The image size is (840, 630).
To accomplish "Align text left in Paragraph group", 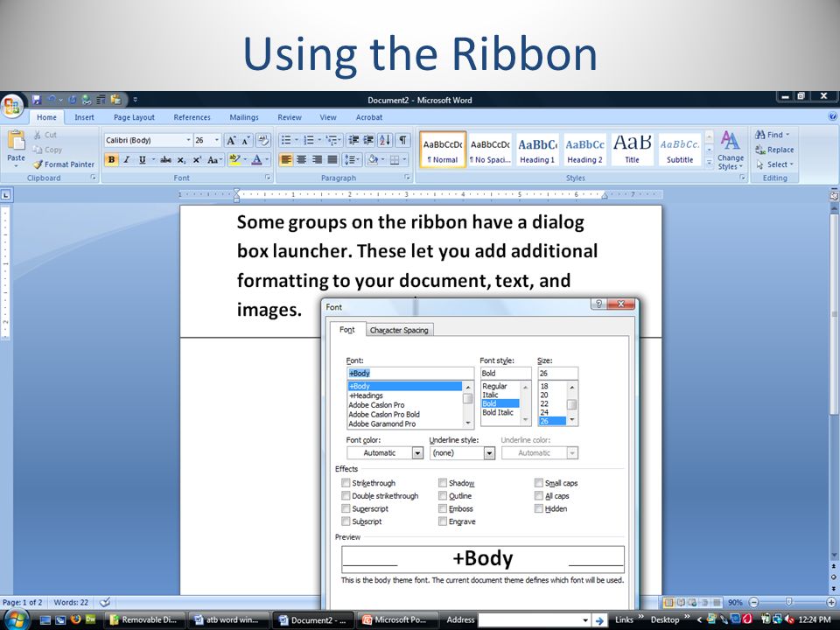I will coord(286,159).
